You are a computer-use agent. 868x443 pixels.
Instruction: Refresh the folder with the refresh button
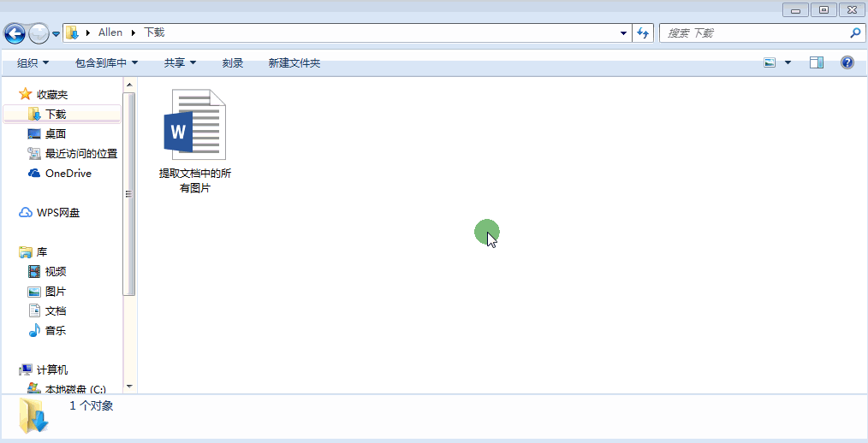[643, 33]
